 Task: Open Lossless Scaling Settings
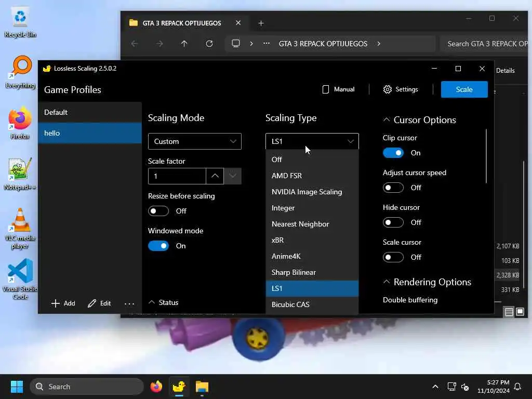pos(401,89)
